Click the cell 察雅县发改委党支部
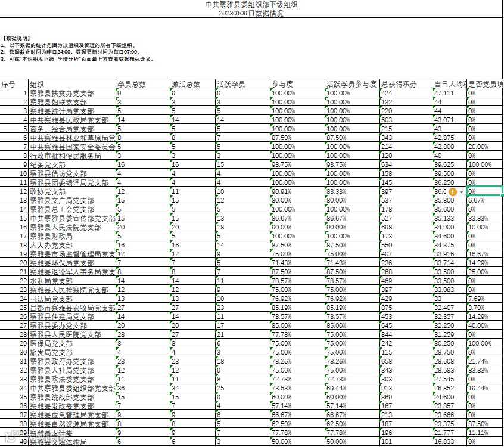The height and width of the screenshot is (447, 504). coord(72,406)
